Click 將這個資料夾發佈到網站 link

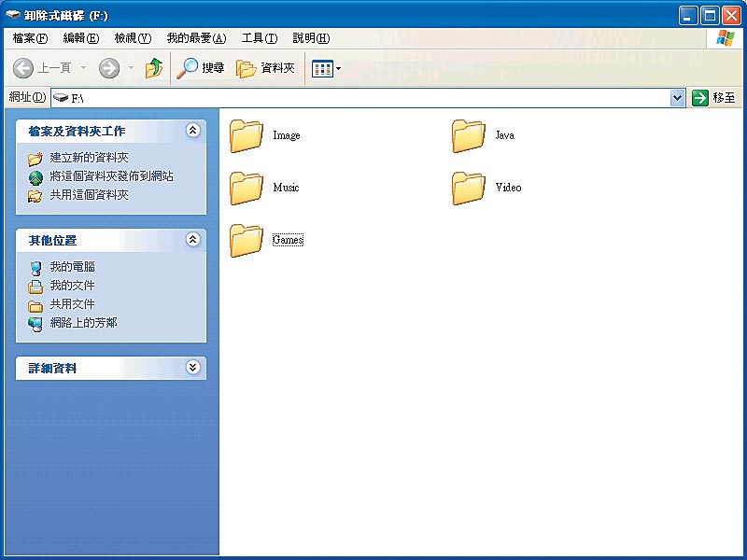111,176
